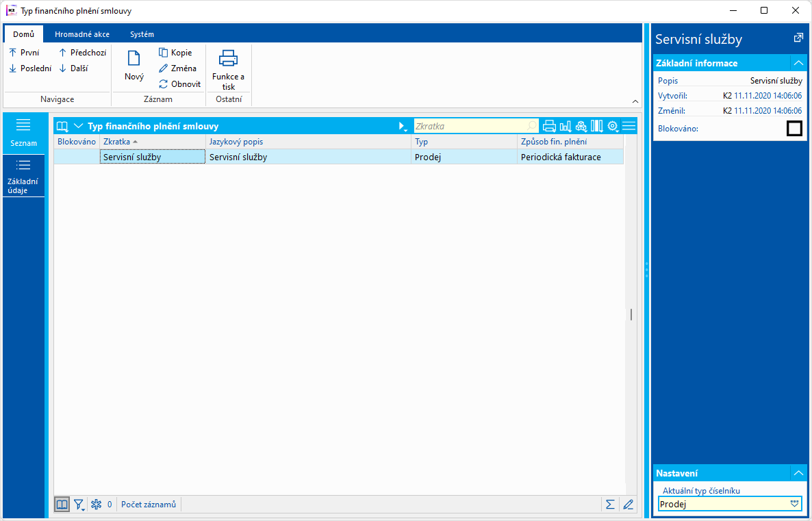The image size is (812, 521).
Task: Select Servisní služby under Jazykový popis
Action: click(308, 157)
